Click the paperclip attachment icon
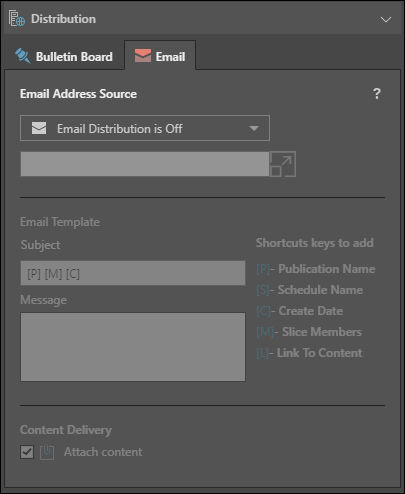 (x=47, y=452)
